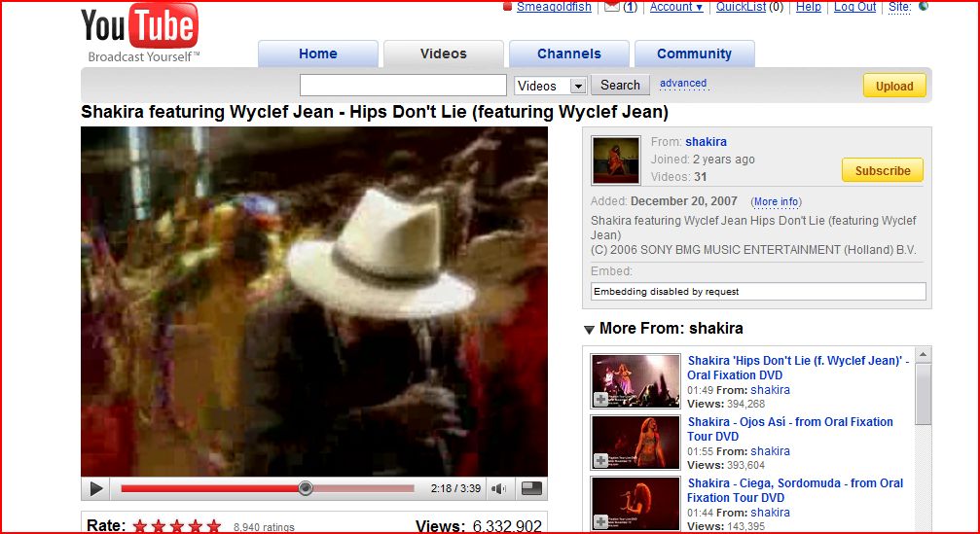Open the Hips Don't Lie DVD thumbnail
Image resolution: width=980 pixels, height=534 pixels.
click(x=635, y=381)
